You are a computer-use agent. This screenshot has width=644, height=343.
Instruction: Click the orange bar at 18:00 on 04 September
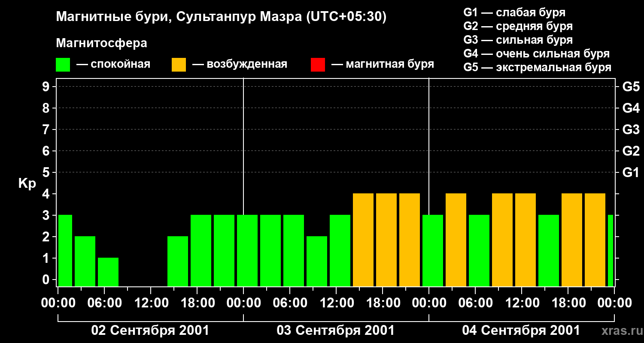point(572,240)
